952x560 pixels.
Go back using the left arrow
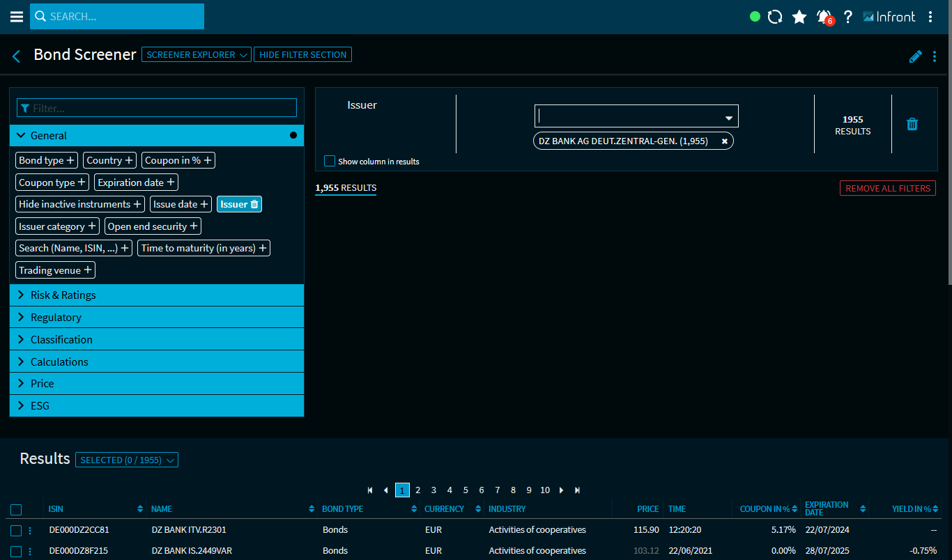(x=17, y=56)
